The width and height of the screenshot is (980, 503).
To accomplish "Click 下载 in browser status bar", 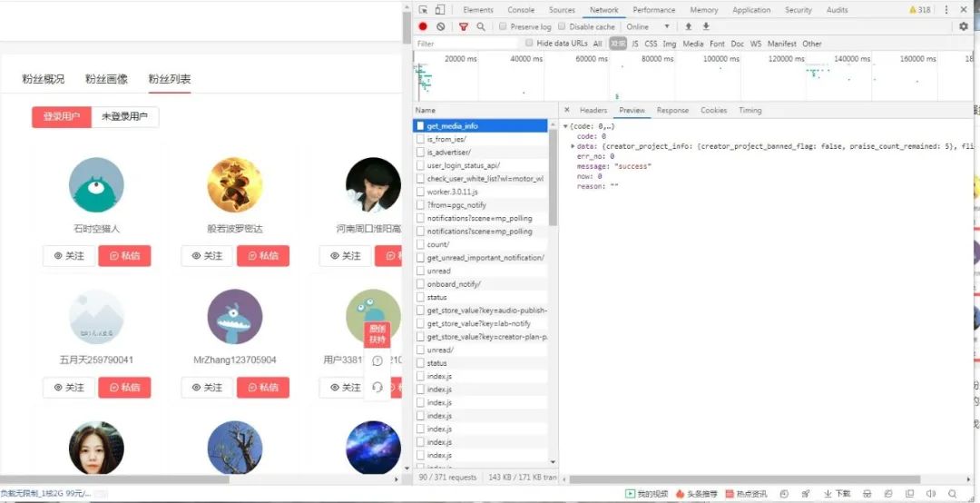I will (x=837, y=494).
